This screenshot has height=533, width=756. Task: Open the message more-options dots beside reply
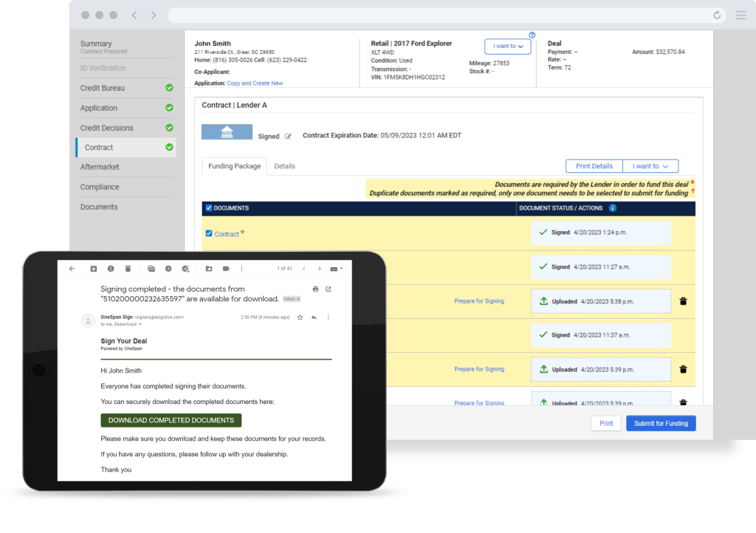[x=329, y=317]
